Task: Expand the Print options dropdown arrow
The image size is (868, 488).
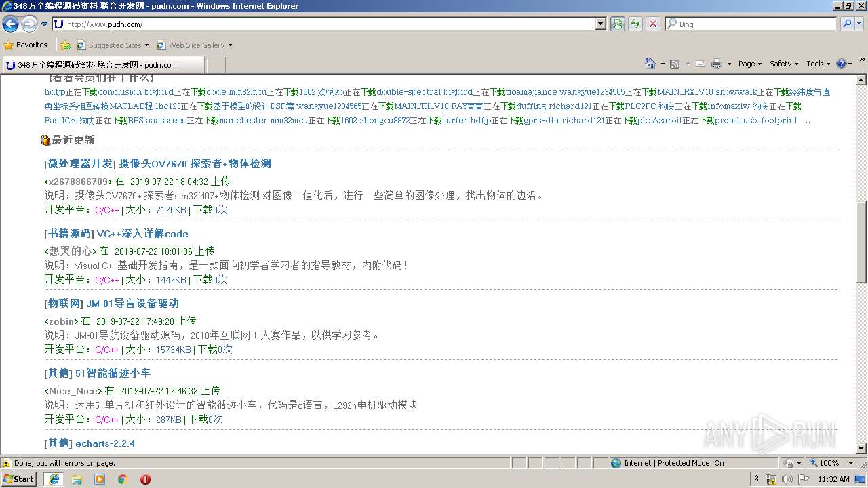Action: click(729, 64)
